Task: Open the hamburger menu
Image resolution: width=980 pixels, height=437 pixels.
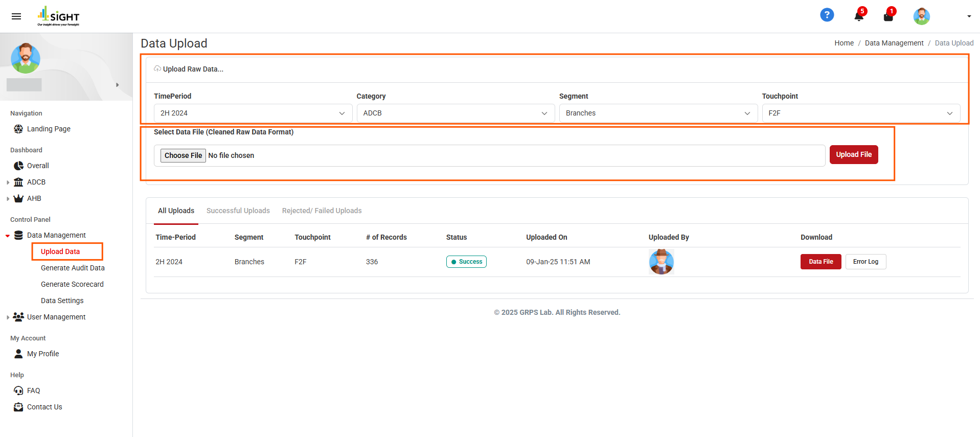Action: (x=16, y=16)
